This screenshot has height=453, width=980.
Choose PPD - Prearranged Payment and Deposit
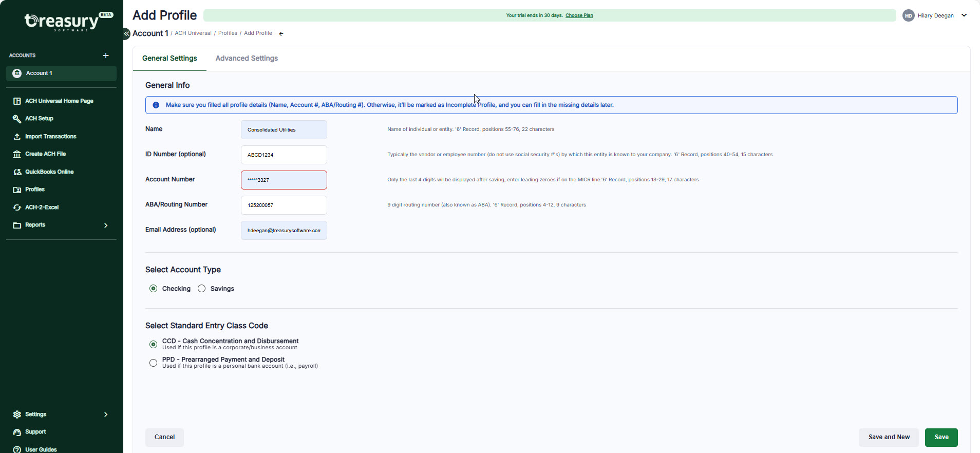click(153, 363)
